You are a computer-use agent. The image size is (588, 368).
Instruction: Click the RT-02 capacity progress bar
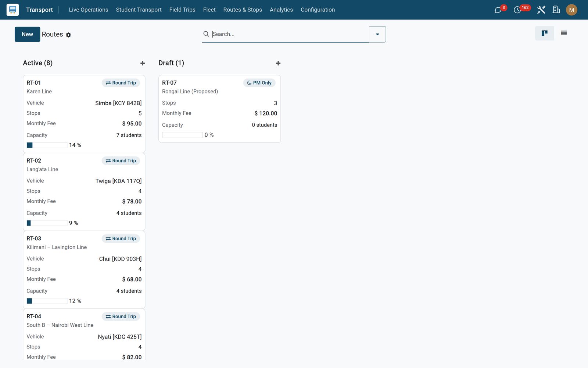(x=47, y=223)
